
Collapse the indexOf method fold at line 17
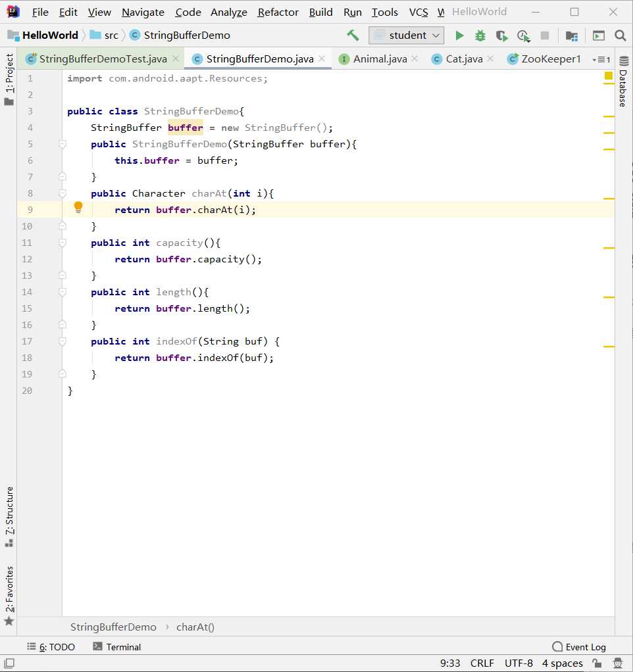pos(63,341)
